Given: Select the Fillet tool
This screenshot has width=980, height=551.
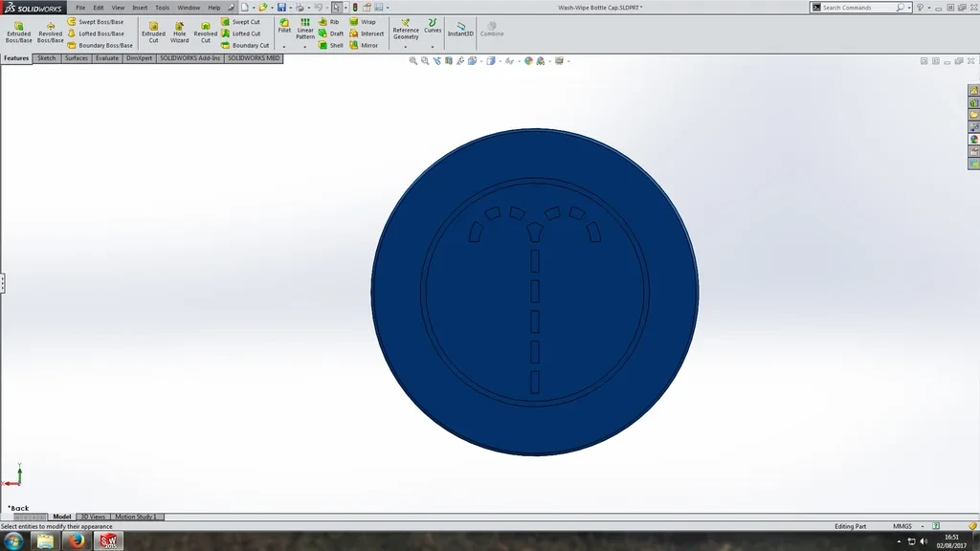Looking at the screenshot, I should tap(284, 26).
